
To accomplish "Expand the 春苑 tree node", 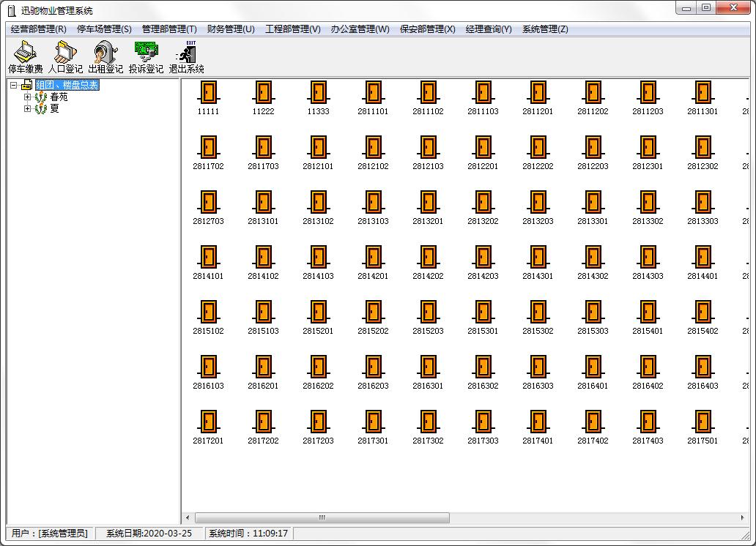I will click(28, 97).
